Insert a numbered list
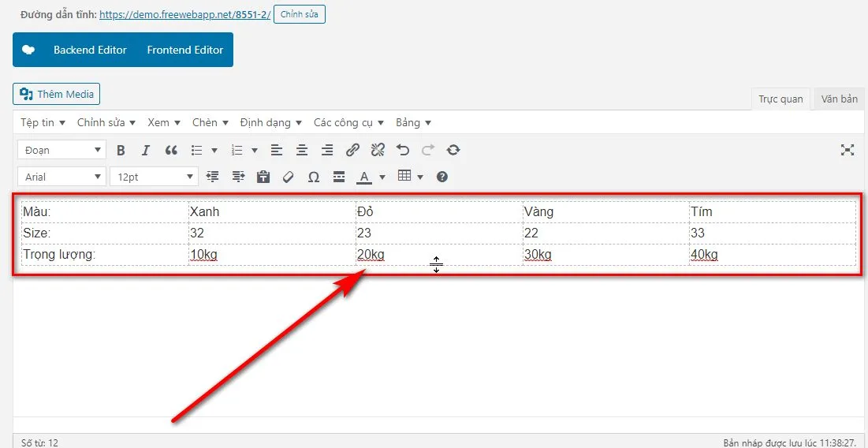The image size is (868, 448). (x=237, y=150)
